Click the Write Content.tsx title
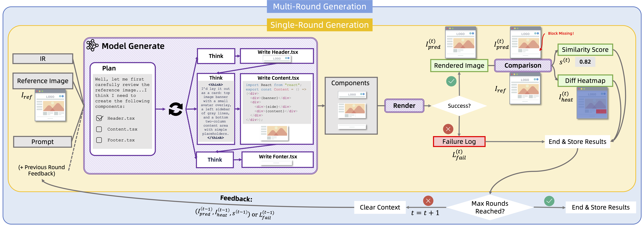Viewport: 644px width, 225px height. 278,78
